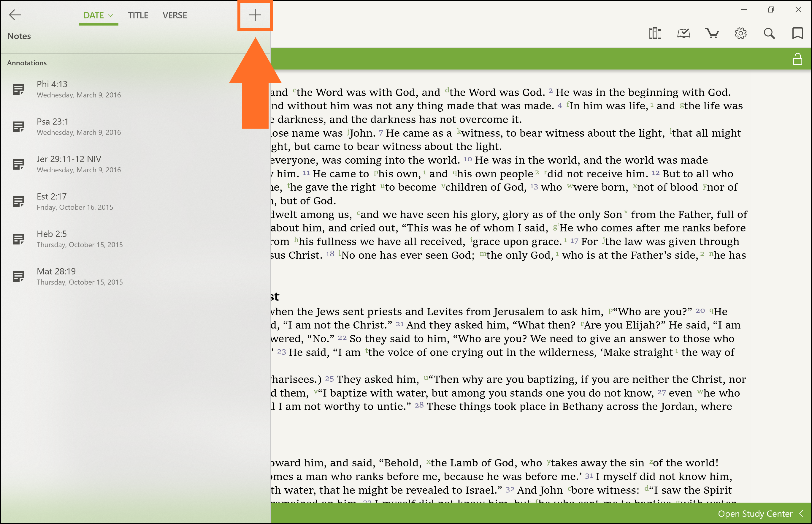Click verse number 20 link
This screenshot has height=524, width=812.
(x=700, y=310)
